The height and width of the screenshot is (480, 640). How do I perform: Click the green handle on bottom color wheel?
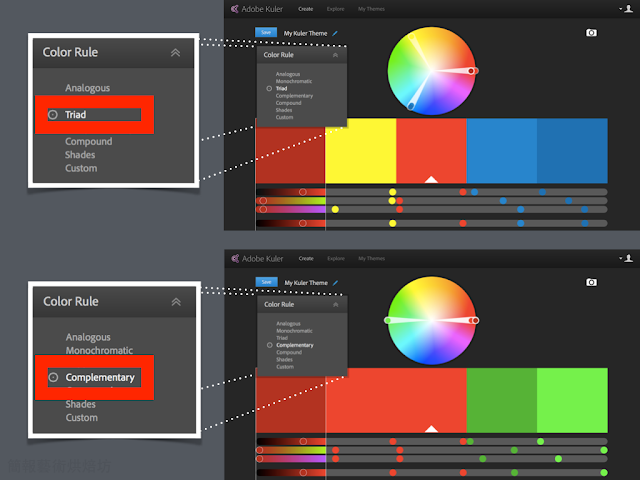(x=387, y=320)
